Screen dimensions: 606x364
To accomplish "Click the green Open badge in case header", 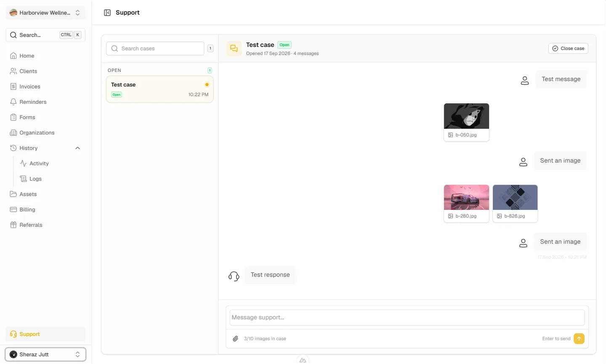I will 284,45.
